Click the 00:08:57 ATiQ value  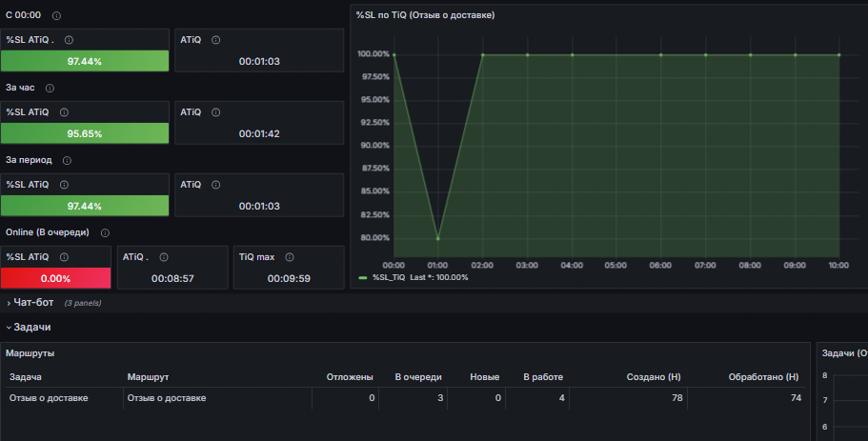click(x=172, y=279)
